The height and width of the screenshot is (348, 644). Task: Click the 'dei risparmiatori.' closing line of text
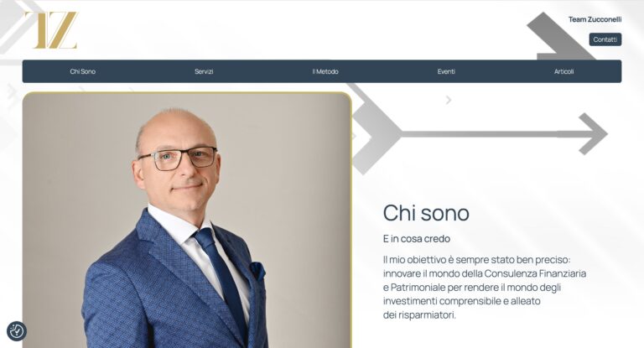click(419, 315)
